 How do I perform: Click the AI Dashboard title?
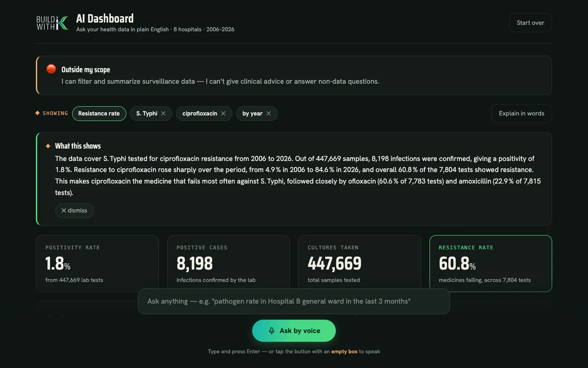point(105,19)
